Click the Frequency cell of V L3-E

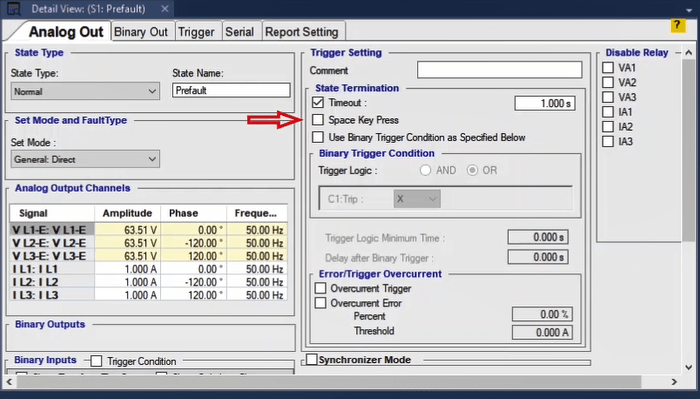[x=257, y=256]
